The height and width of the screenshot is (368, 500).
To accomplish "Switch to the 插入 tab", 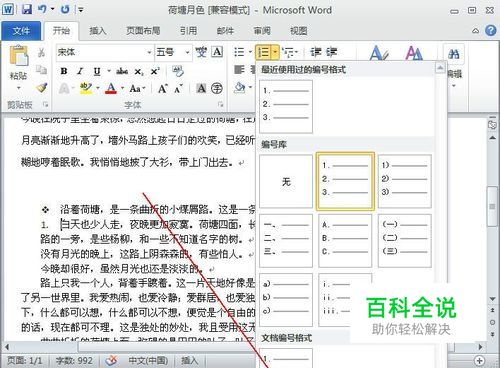I will click(98, 31).
